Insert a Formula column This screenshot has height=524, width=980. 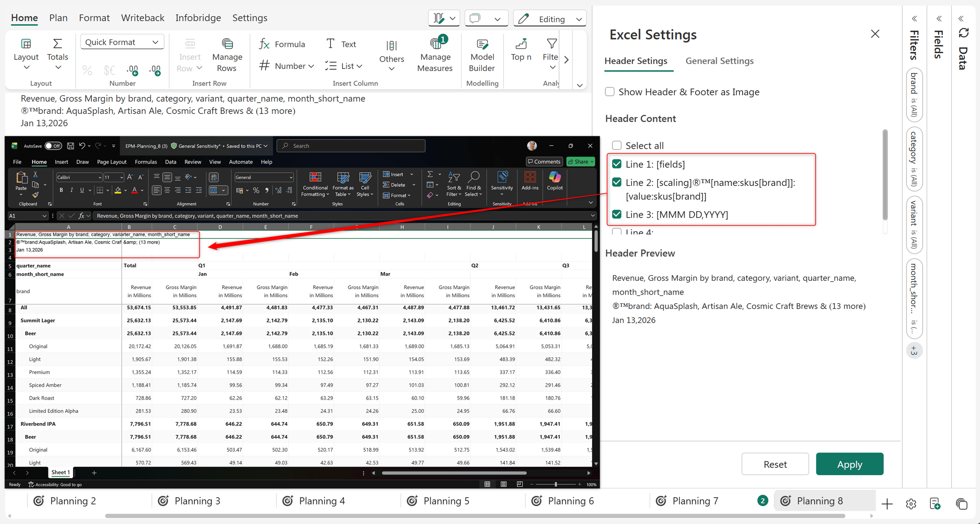coord(282,44)
